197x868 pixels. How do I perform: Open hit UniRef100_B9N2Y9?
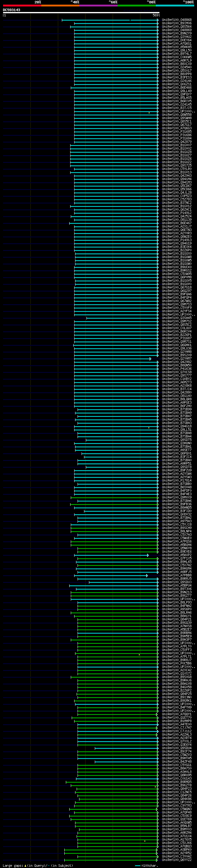(177, 33)
